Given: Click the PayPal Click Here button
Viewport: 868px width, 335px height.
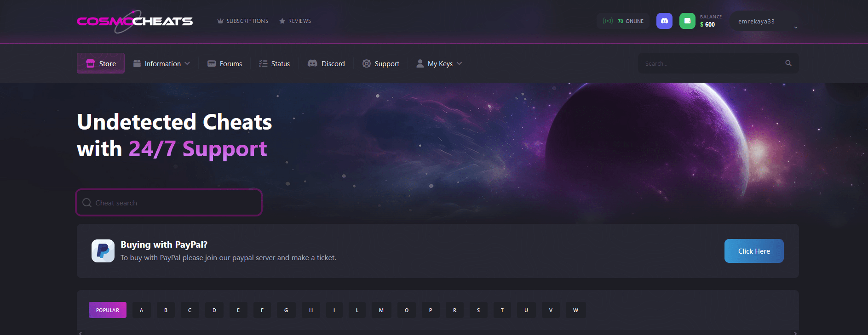Looking at the screenshot, I should click(x=754, y=251).
